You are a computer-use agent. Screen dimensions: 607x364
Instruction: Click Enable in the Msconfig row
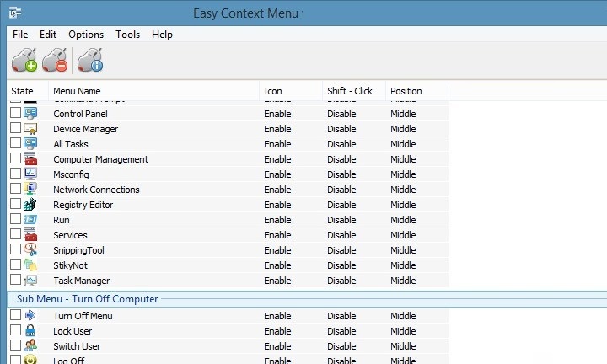click(277, 174)
